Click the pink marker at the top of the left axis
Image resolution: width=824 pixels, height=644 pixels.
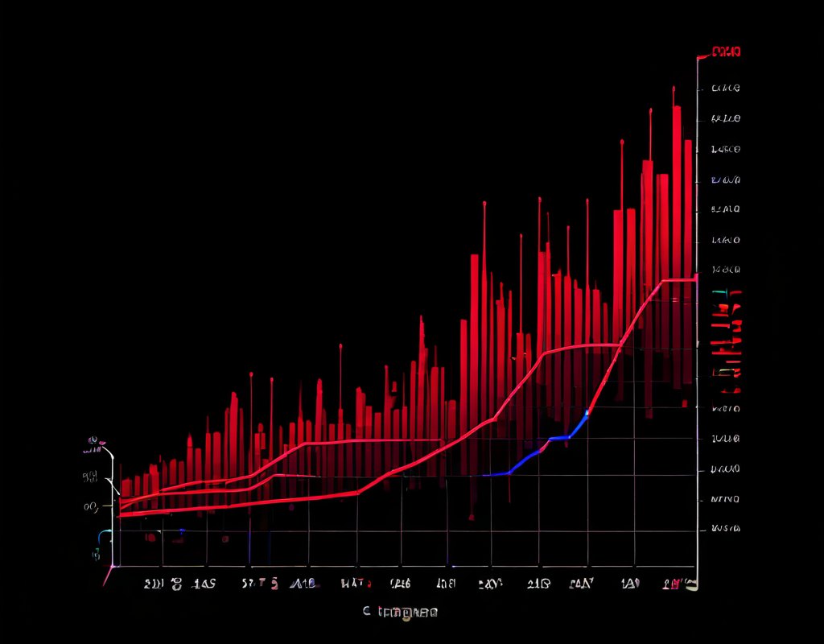pyautogui.click(x=95, y=441)
